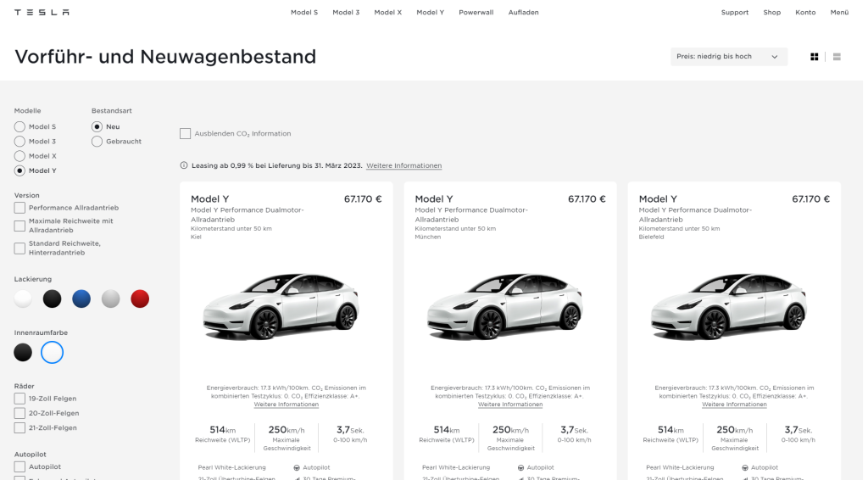Pick blue paint color swatch
Image resolution: width=868 pixels, height=480 pixels.
point(81,299)
